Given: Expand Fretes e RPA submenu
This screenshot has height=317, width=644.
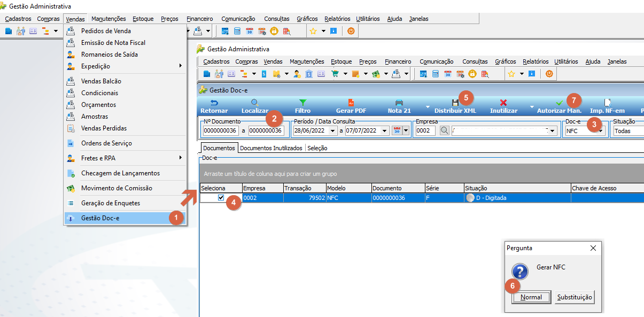Looking at the screenshot, I should point(125,158).
